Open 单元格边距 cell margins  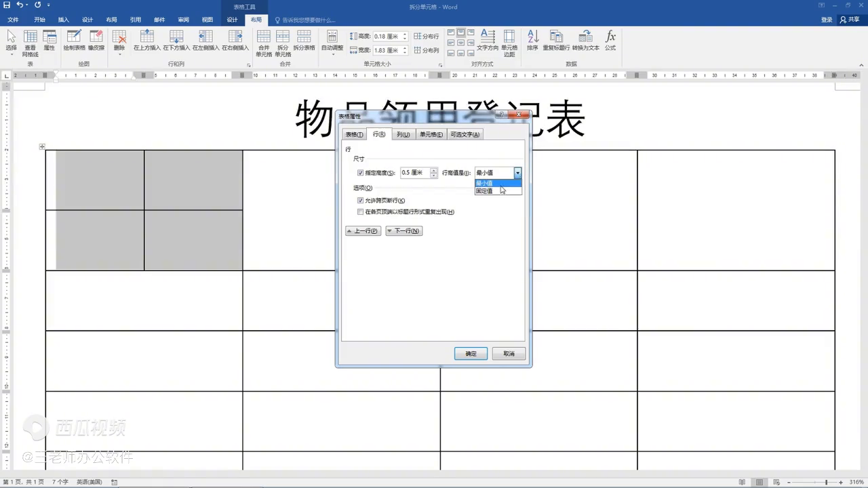coord(509,43)
